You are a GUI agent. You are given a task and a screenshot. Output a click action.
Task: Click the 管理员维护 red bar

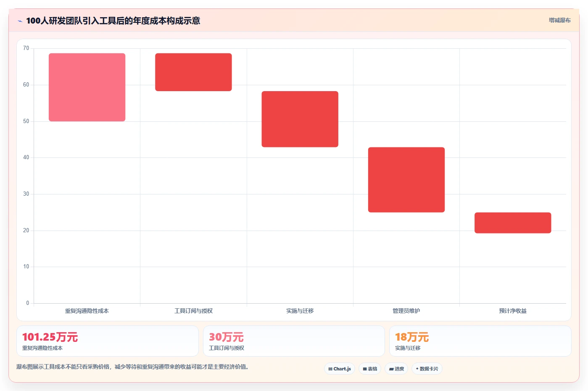[406, 180]
